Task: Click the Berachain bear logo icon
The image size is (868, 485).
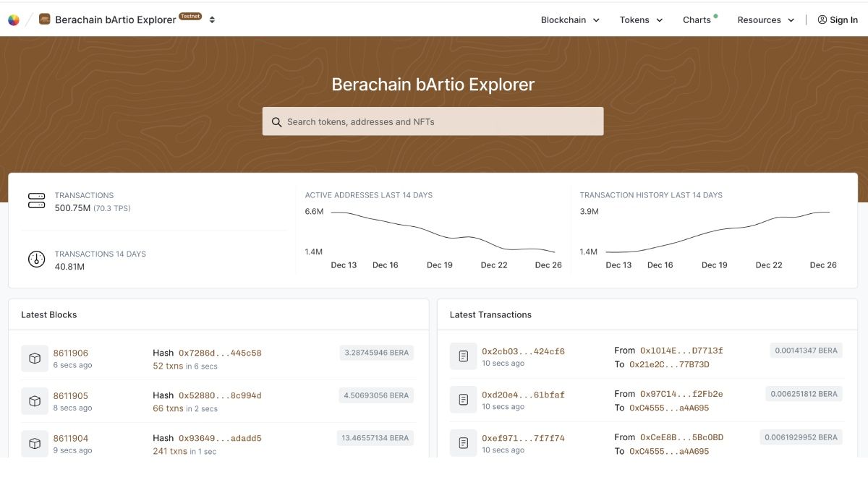Action: pos(45,20)
